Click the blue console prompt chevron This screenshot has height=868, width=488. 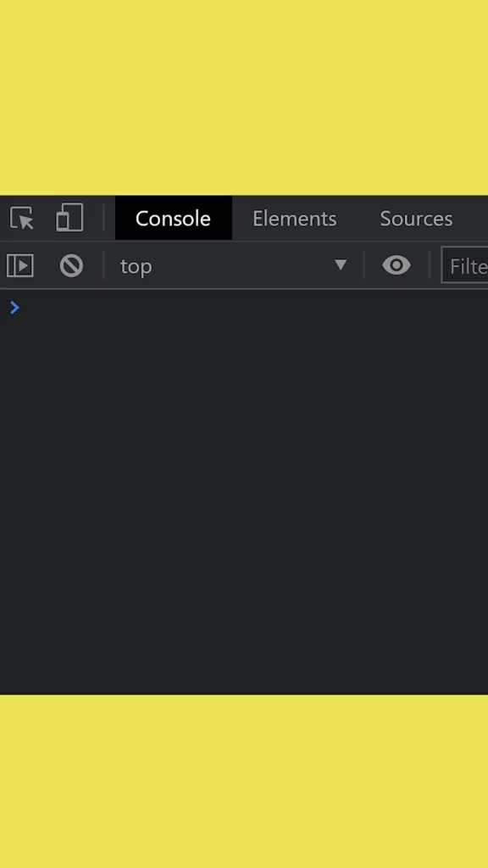[14, 308]
